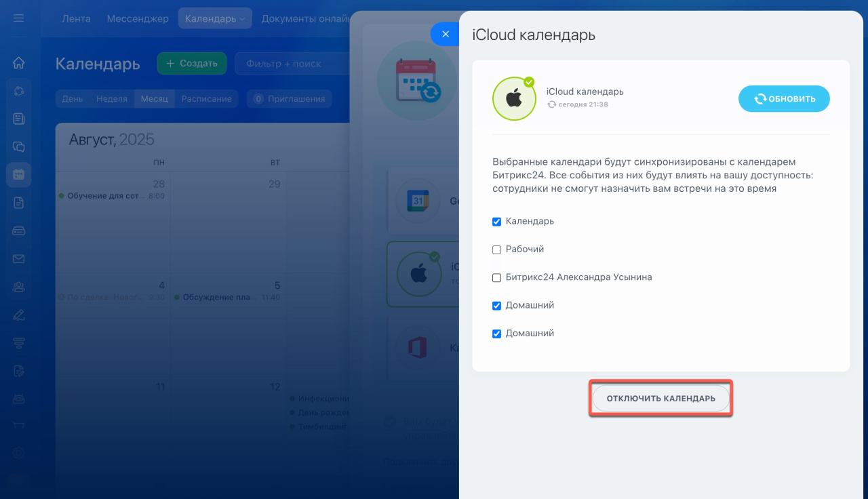Click the home icon in sidebar
This screenshot has width=868, height=499.
pyautogui.click(x=18, y=63)
